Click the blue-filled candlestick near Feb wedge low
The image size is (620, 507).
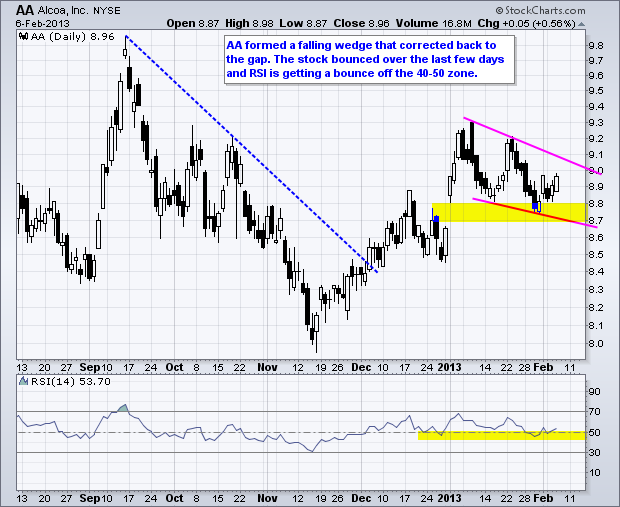coord(535,206)
